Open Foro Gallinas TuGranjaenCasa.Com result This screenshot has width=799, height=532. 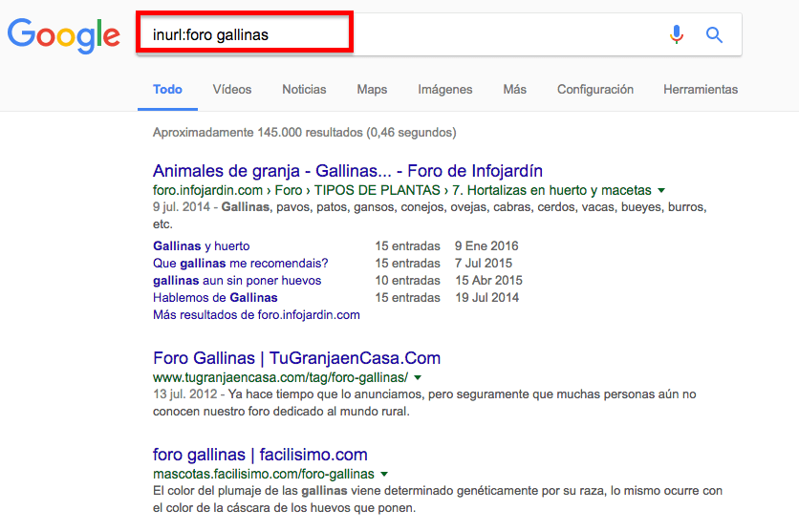point(296,359)
